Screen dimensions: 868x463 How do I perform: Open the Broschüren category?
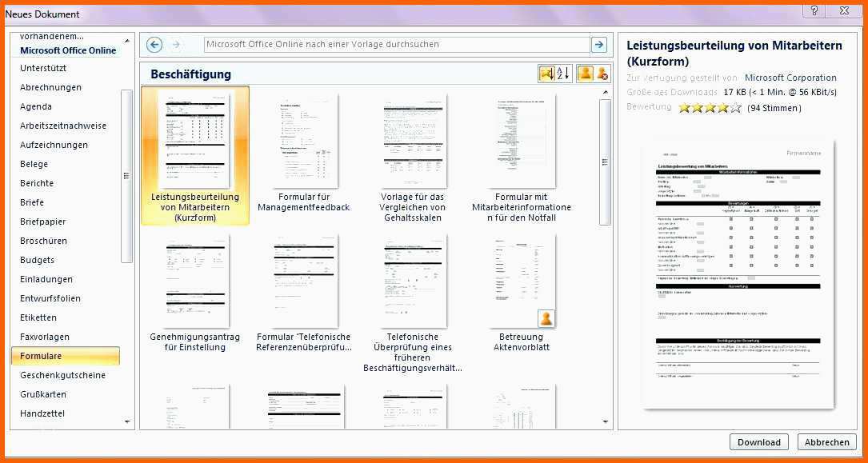click(43, 241)
